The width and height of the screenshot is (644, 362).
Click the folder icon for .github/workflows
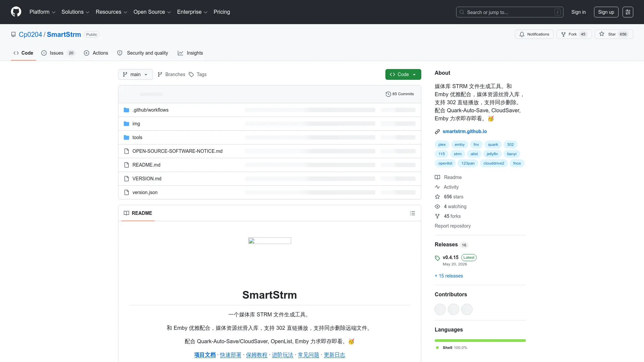coord(126,110)
